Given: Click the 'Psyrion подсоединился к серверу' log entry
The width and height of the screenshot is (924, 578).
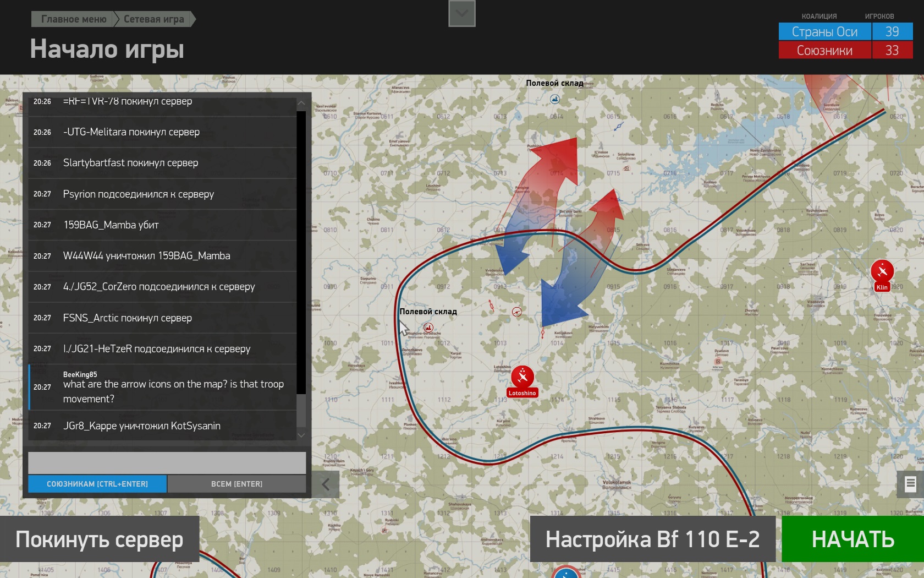Looking at the screenshot, I should (x=163, y=194).
